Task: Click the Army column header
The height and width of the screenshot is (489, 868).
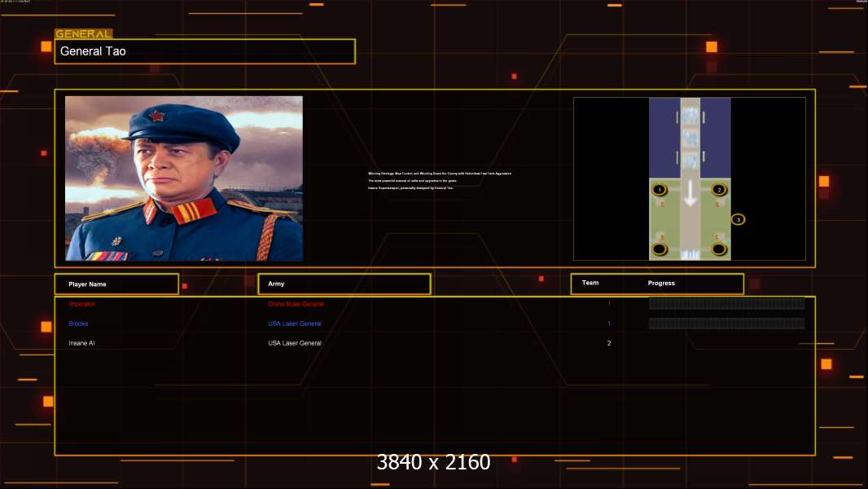Action: pos(344,284)
